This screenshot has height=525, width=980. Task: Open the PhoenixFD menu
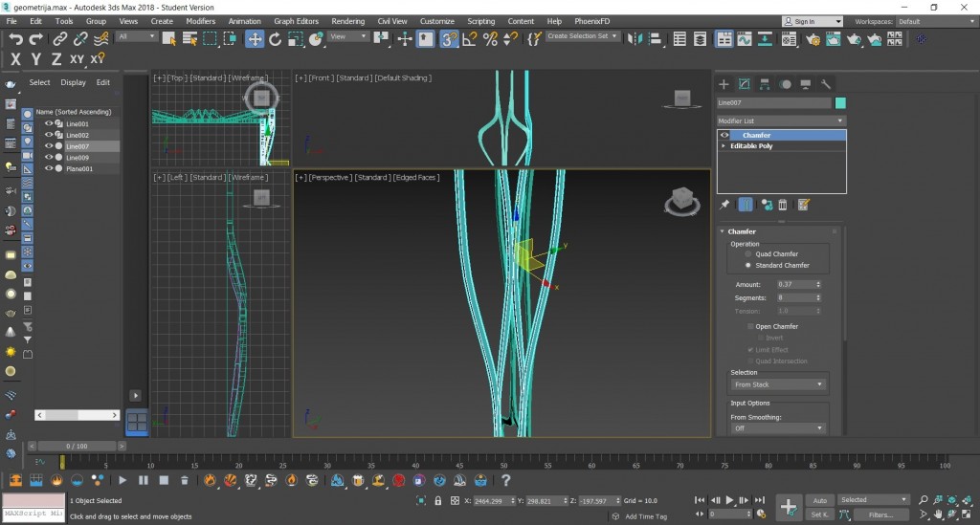pos(591,21)
